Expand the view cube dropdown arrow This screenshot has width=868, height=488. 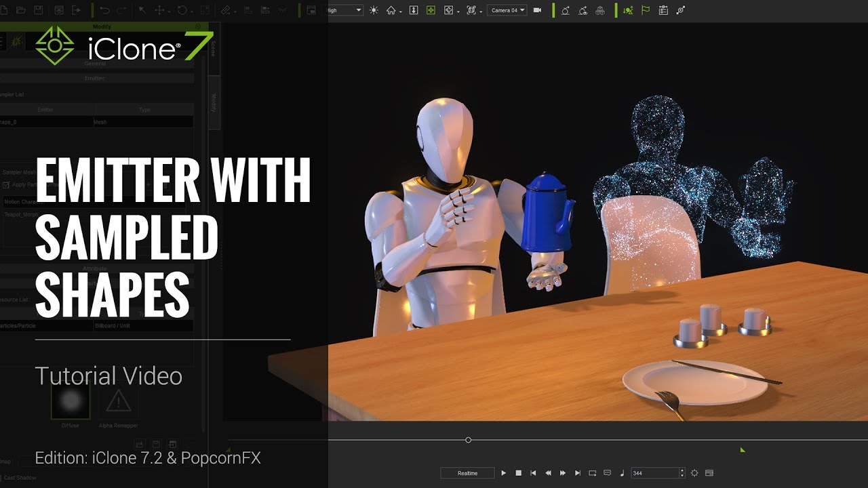pyautogui.click(x=458, y=12)
